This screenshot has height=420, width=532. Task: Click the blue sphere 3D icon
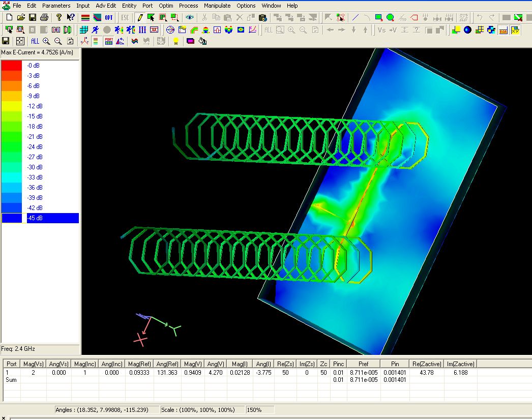coord(467,30)
